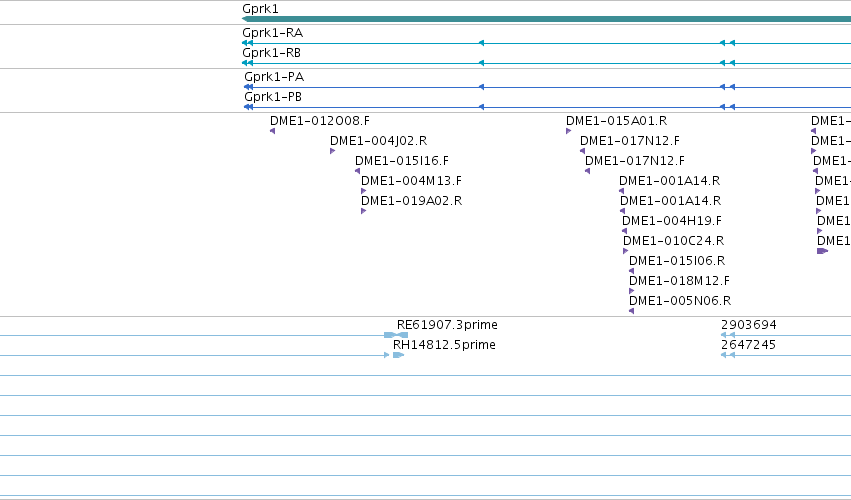Click the purple arrow under DME1-005N06.R
Viewport: 851px width, 500px height.
point(631,311)
